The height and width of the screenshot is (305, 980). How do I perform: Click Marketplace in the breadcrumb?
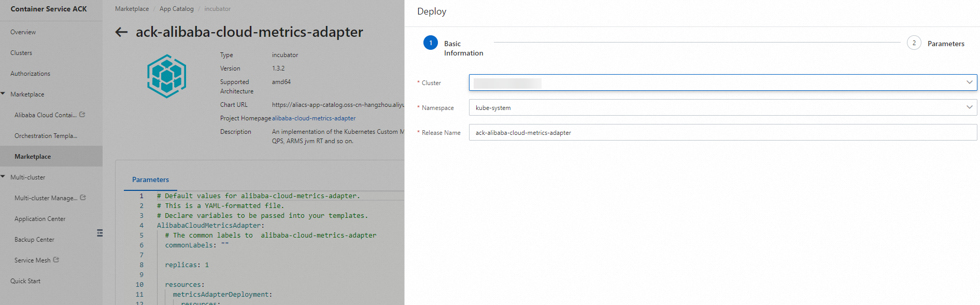[132, 9]
